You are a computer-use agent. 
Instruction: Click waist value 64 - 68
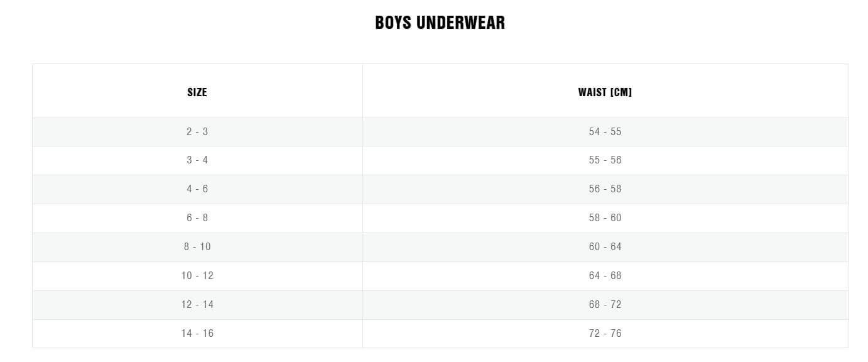click(605, 276)
